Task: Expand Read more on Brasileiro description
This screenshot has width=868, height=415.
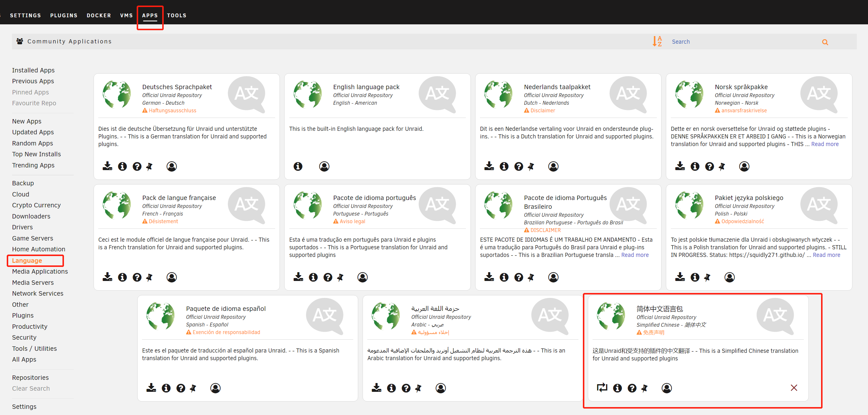Action: (x=634, y=255)
